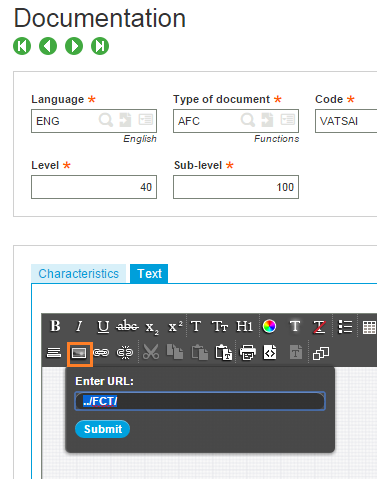Open Type of document lookup magnifier
This screenshot has height=479, width=377.
pos(248,120)
